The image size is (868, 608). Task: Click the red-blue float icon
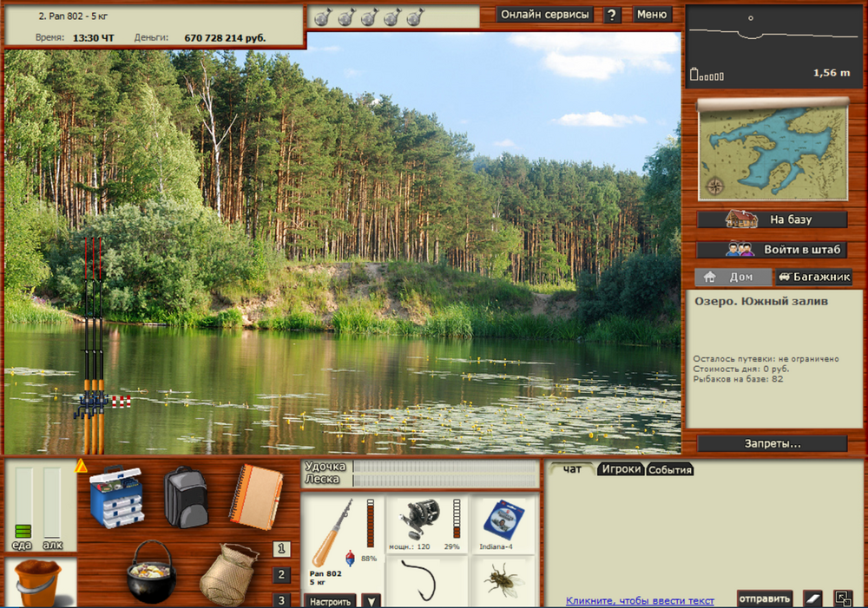[x=350, y=558]
